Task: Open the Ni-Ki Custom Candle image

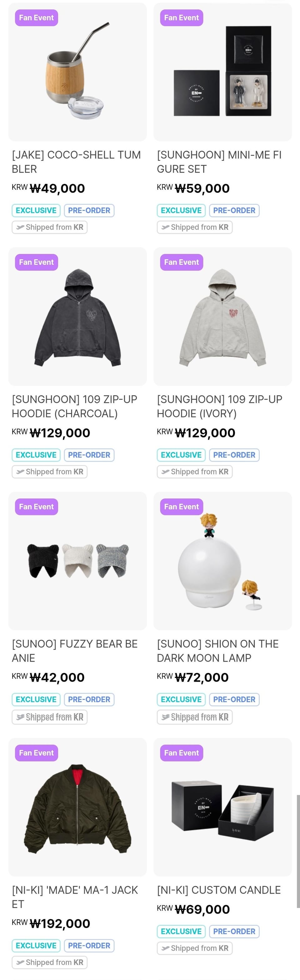Action: click(222, 807)
